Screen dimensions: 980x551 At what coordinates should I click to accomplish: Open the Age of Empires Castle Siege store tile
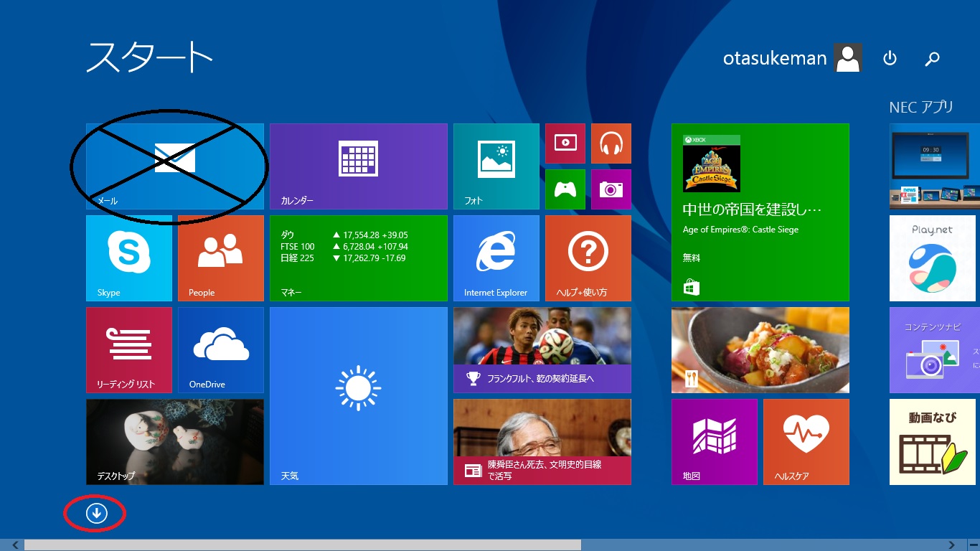tap(760, 212)
